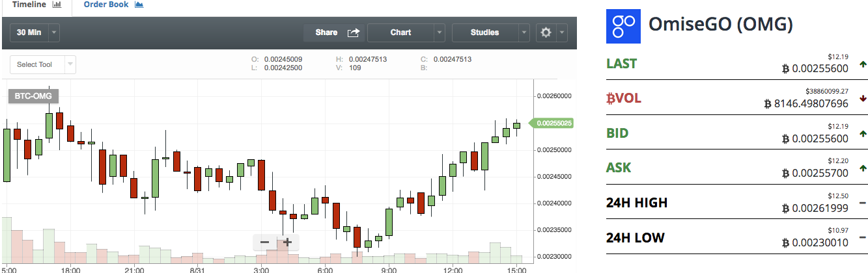Click the BID label
The image size is (868, 273).
pos(617,133)
